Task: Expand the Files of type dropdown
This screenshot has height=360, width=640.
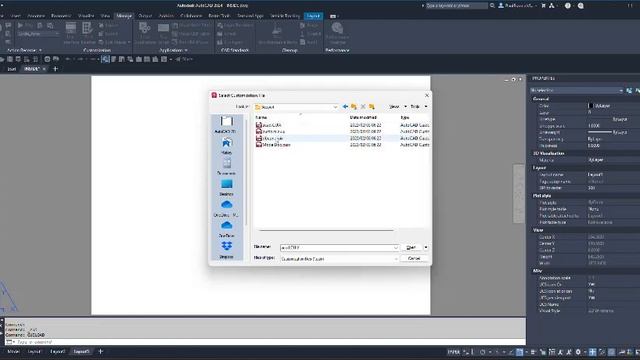Action: [395, 259]
